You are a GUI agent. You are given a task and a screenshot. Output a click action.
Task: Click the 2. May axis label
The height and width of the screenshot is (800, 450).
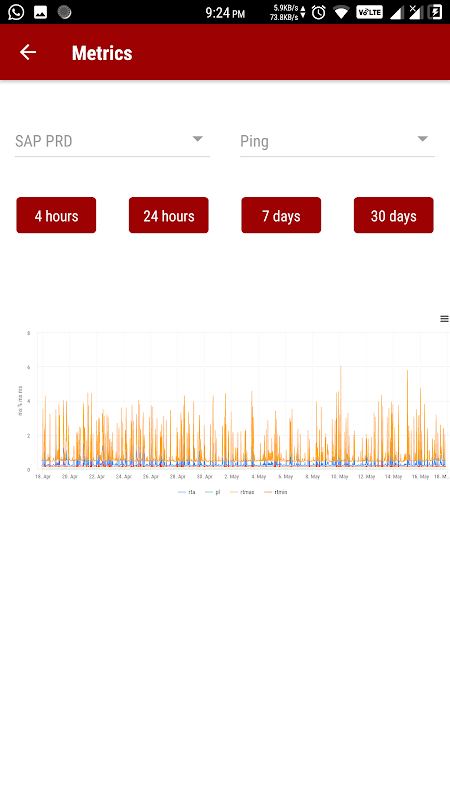click(x=231, y=477)
